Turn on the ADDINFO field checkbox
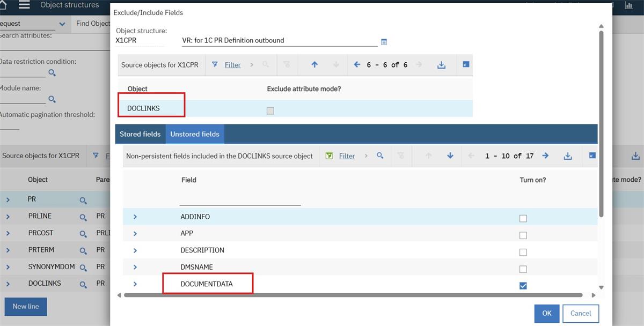 pyautogui.click(x=523, y=218)
